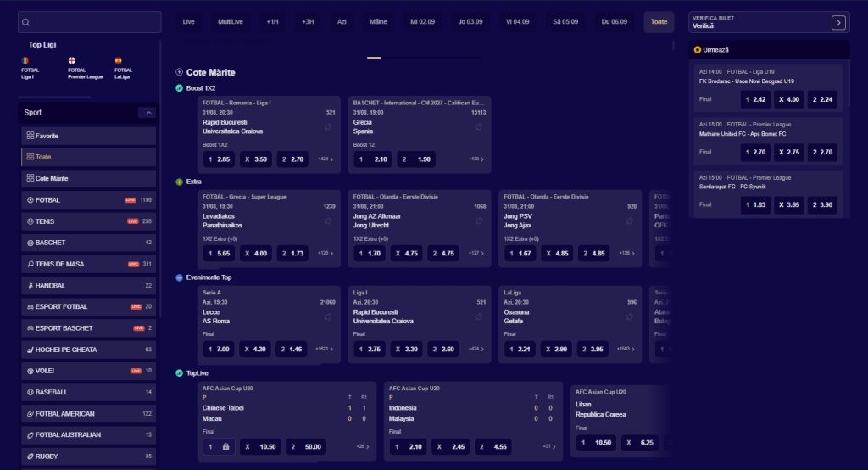
Task: Select the Live tab
Action: point(189,21)
